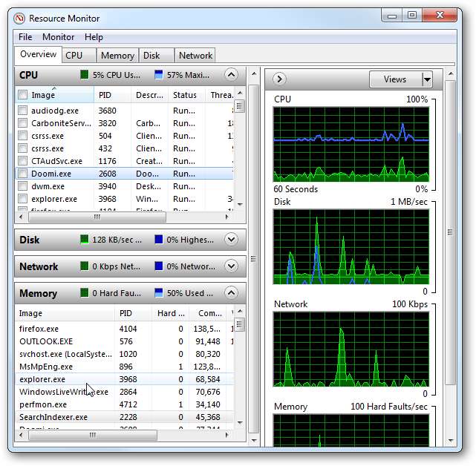Sort CPU list by Description column header

(149, 95)
